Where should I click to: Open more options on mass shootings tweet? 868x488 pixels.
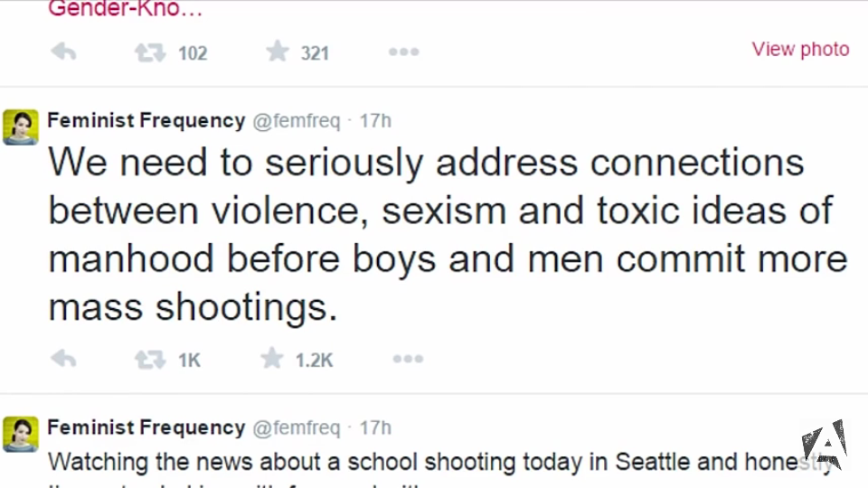point(407,360)
